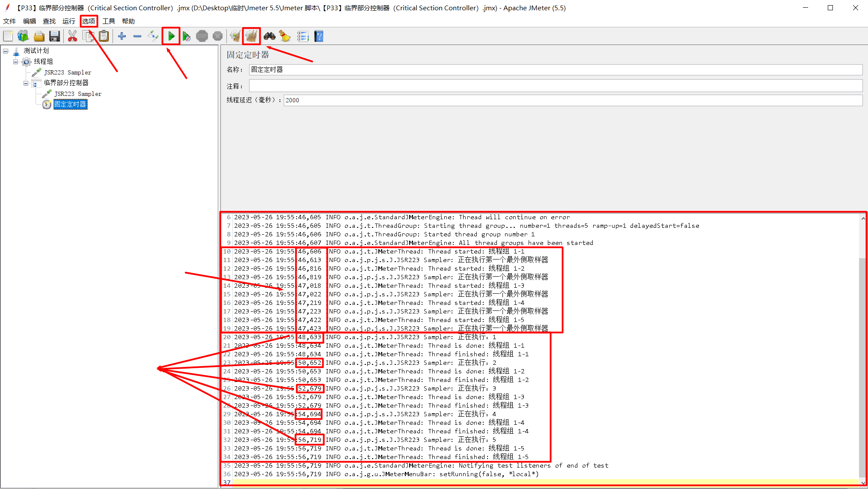The image size is (868, 489).
Task: Select the JSR223 Sampler under 临界部分控制器
Action: 77,93
